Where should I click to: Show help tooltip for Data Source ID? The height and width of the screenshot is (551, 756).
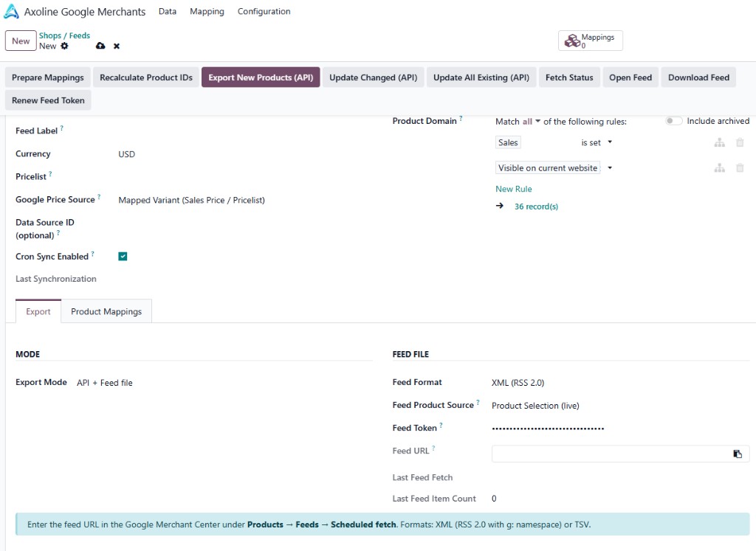pos(58,232)
